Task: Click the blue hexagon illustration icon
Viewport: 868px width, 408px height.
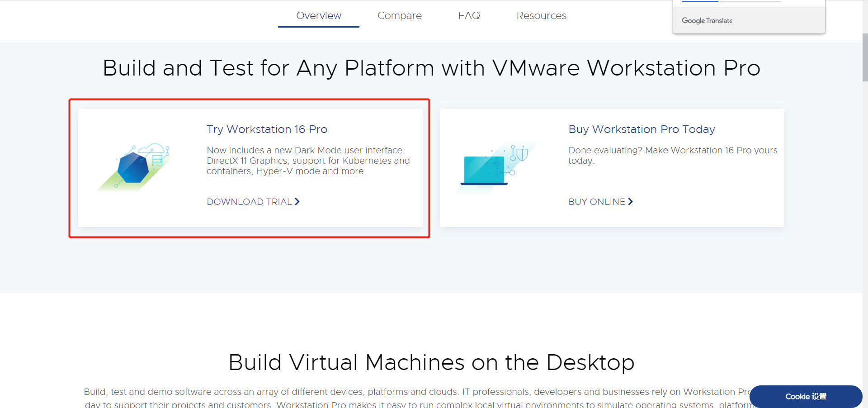Action: pyautogui.click(x=132, y=166)
